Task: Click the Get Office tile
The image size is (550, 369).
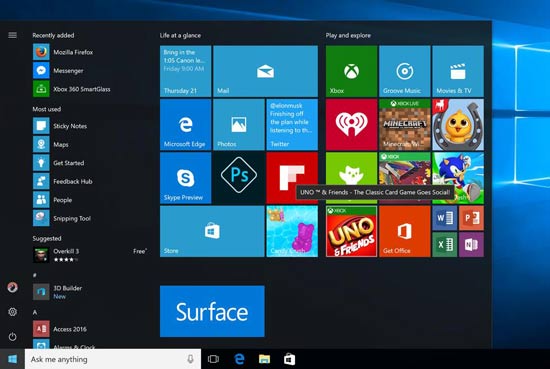Action: (x=405, y=231)
